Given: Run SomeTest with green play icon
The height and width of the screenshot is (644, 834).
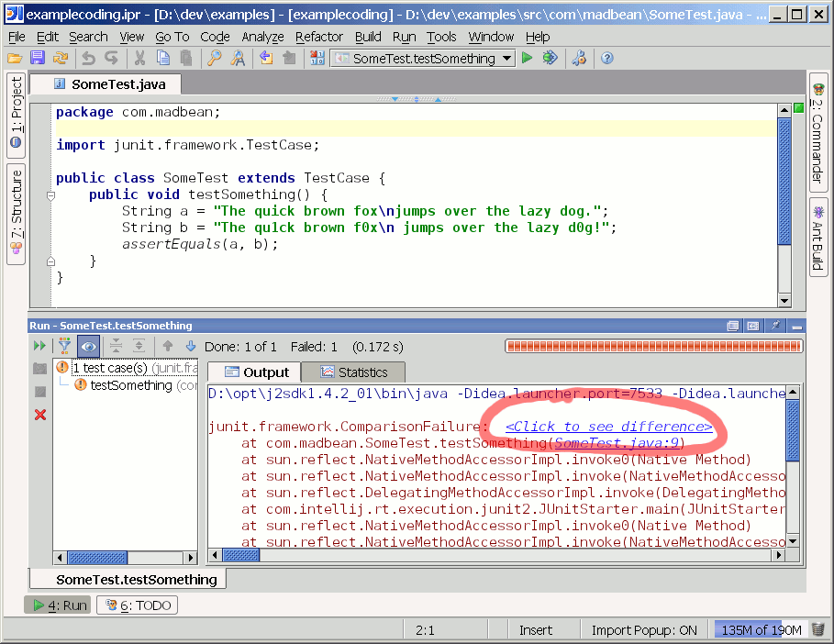Looking at the screenshot, I should (528, 58).
